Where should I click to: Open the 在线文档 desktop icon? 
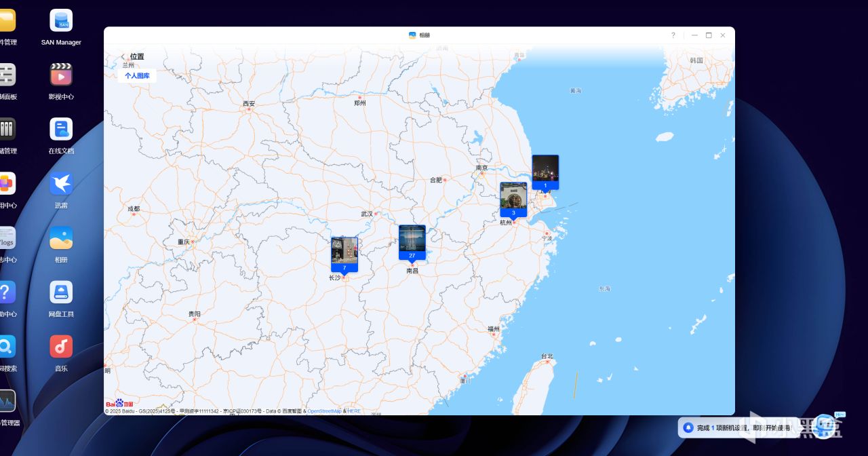(61, 129)
